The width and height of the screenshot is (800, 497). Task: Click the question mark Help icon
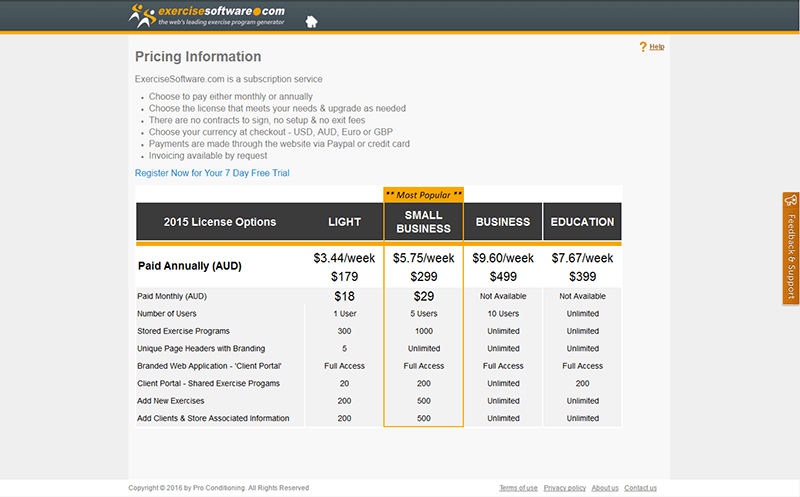pyautogui.click(x=643, y=47)
